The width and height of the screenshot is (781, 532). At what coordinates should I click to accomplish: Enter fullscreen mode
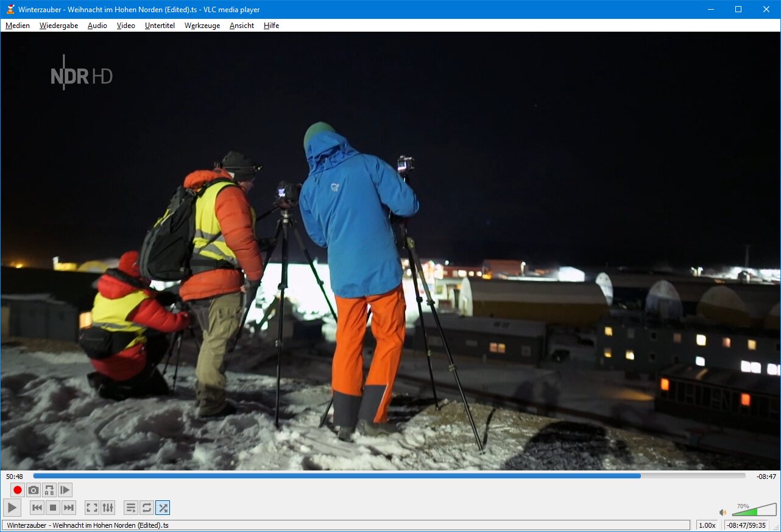coord(91,508)
